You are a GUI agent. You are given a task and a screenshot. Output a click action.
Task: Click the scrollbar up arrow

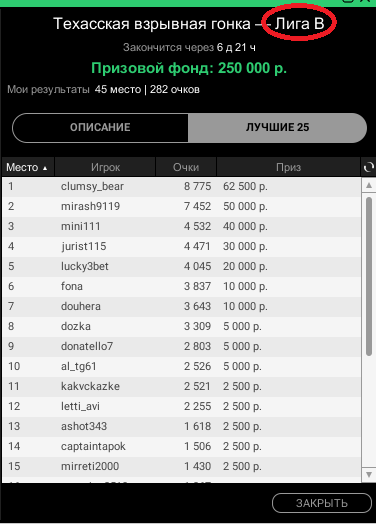[x=369, y=185]
